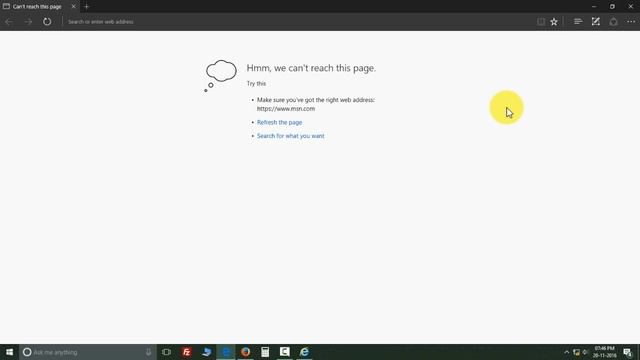The image size is (640, 360).
Task: Make a Web Note with pen icon
Action: pos(596,21)
